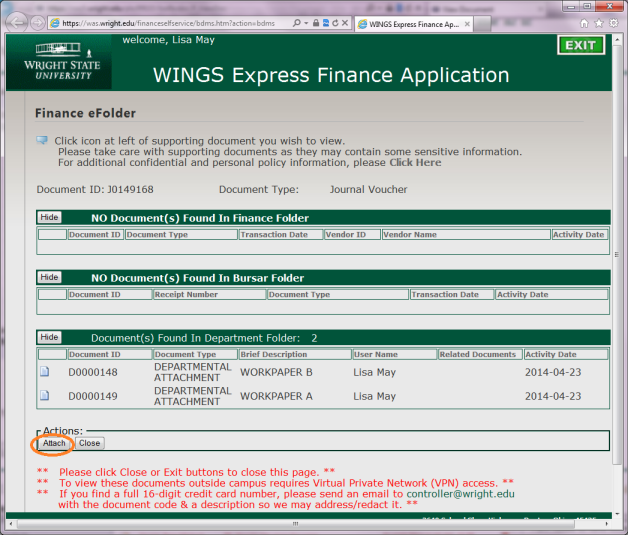Click the address bar security lock icon

(x=316, y=23)
